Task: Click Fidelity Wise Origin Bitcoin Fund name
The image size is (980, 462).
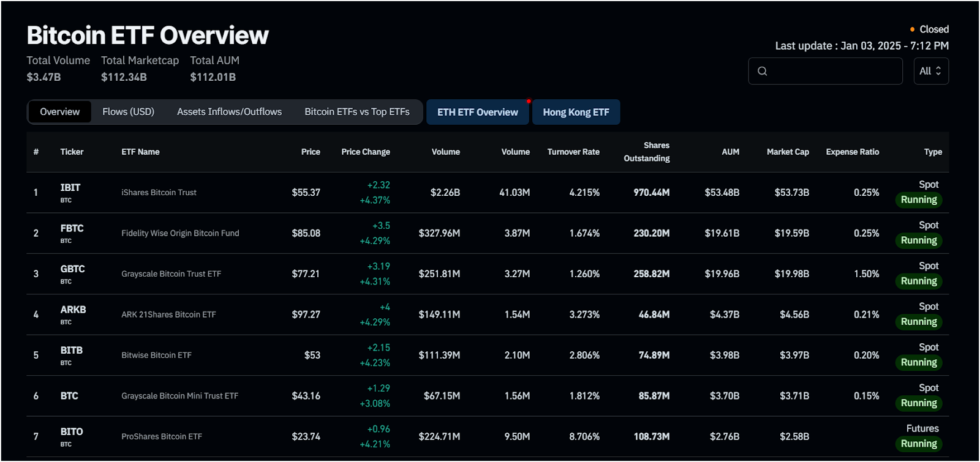Action: pos(180,233)
